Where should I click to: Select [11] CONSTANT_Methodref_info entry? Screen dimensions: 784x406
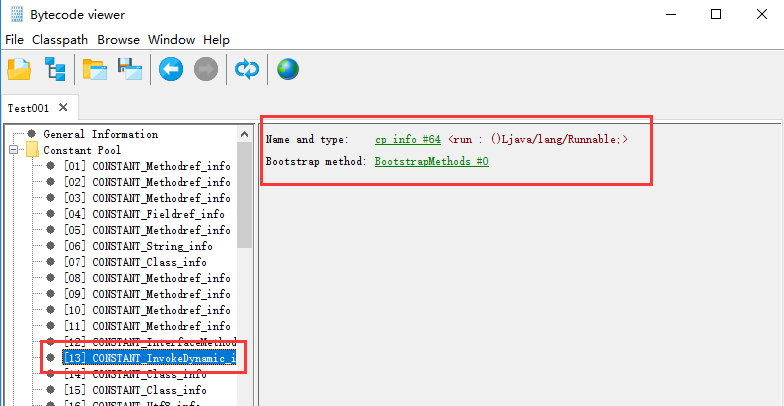tap(147, 326)
